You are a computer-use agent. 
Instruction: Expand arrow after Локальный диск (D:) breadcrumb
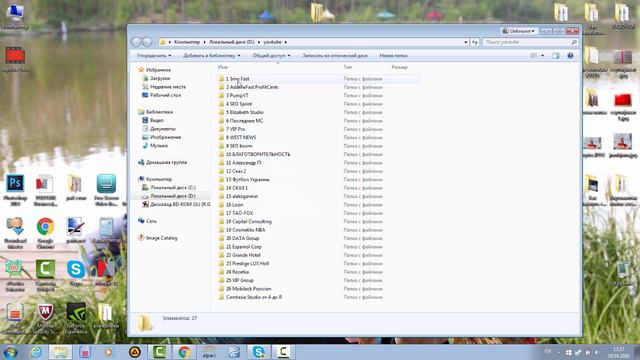coord(259,42)
